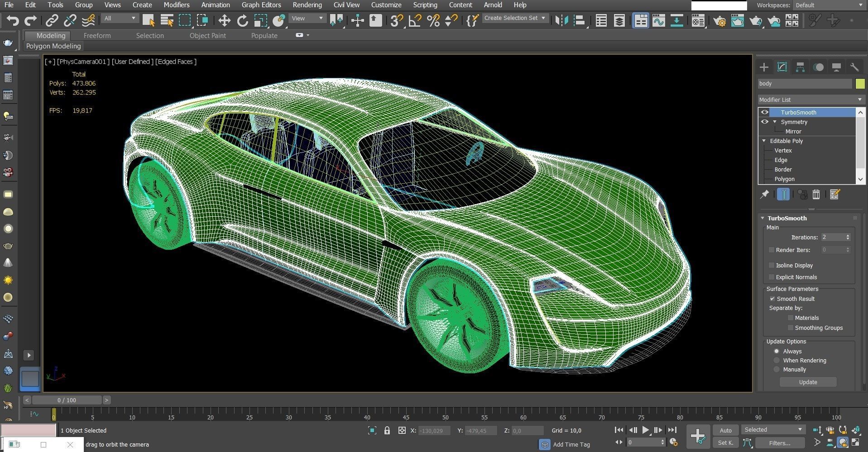The image size is (868, 452).
Task: Open the Display panel tab
Action: click(836, 67)
